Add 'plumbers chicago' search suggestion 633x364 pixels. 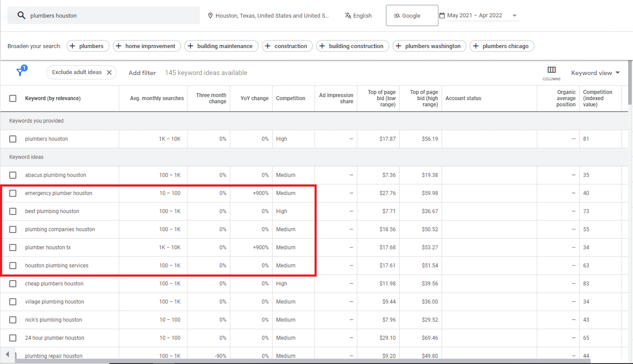pyautogui.click(x=501, y=46)
